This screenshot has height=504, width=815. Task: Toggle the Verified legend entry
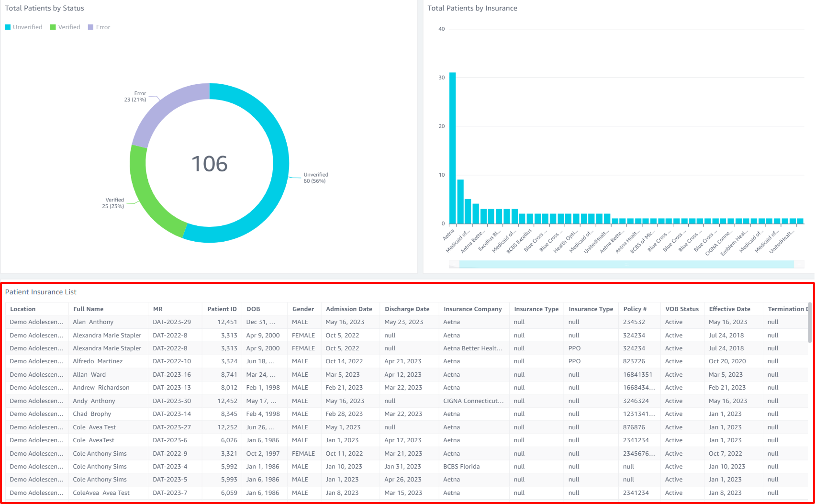[x=66, y=27]
